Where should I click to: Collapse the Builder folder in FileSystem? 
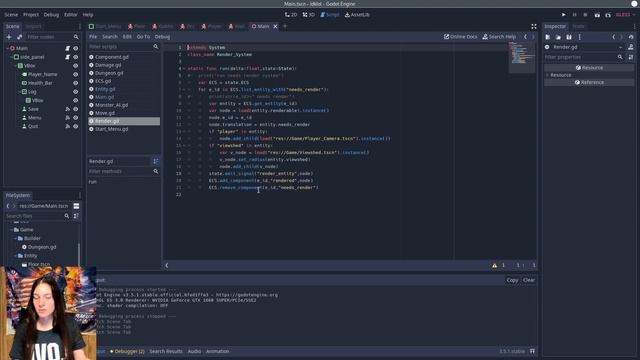(x=16, y=238)
